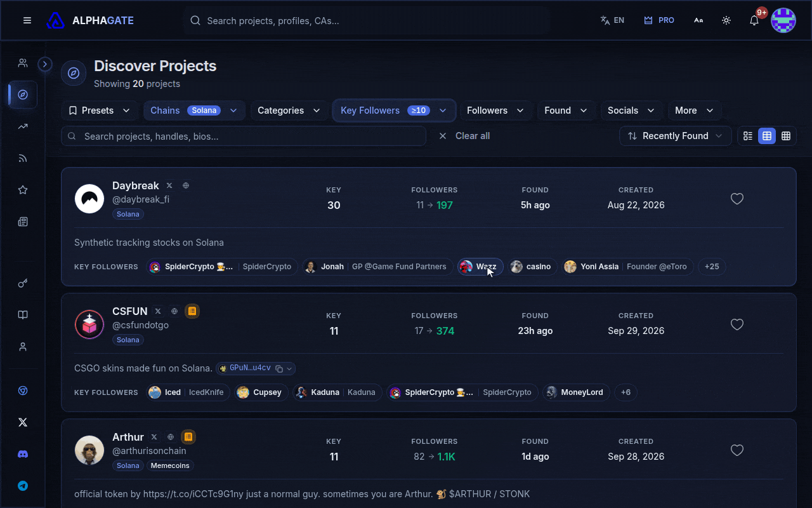Open the Key Followers filter dropdown
The image size is (812, 508).
click(x=394, y=110)
